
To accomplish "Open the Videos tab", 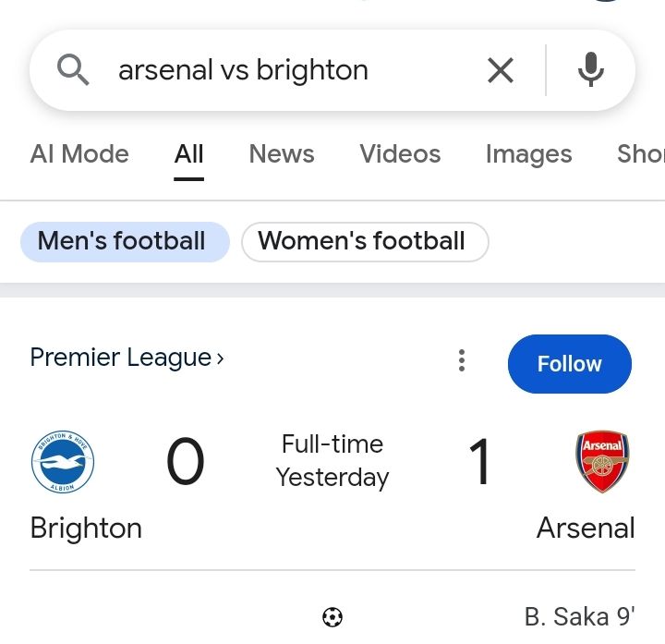I will click(x=400, y=154).
